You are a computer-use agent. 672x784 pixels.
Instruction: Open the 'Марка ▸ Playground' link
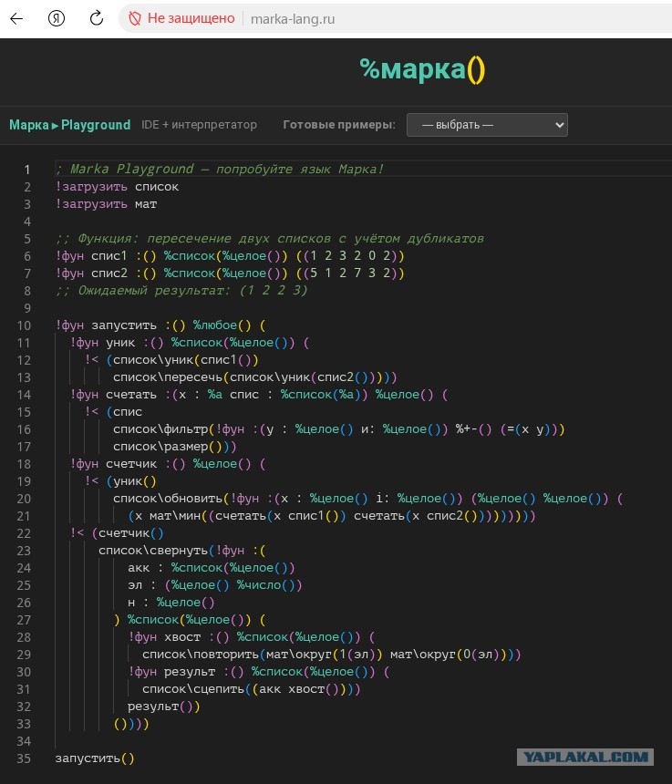click(x=70, y=125)
